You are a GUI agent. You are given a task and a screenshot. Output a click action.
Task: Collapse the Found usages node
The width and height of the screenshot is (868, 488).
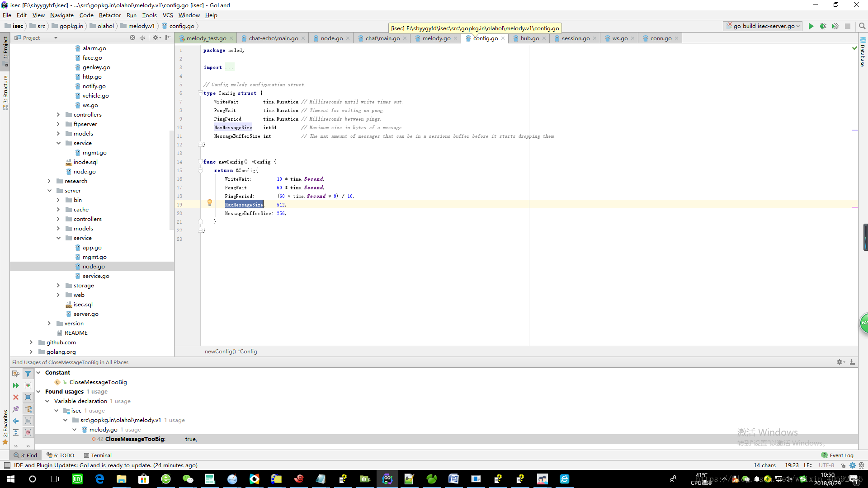[x=38, y=392]
